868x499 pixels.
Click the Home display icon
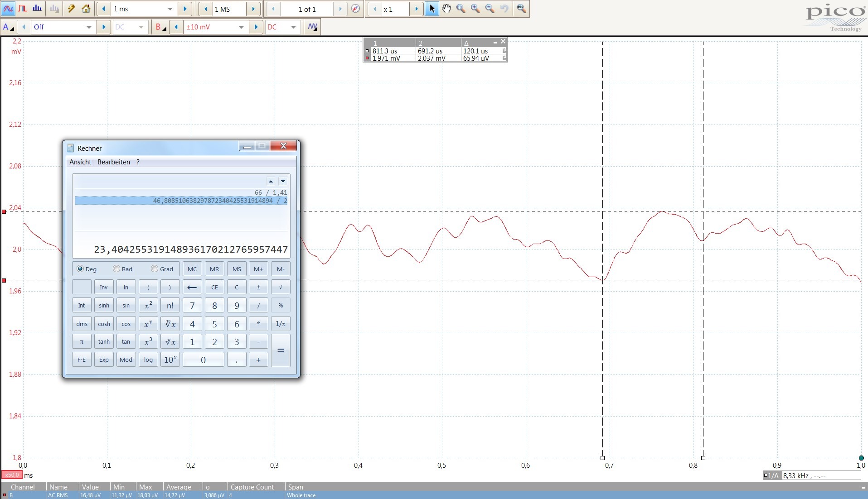click(86, 9)
